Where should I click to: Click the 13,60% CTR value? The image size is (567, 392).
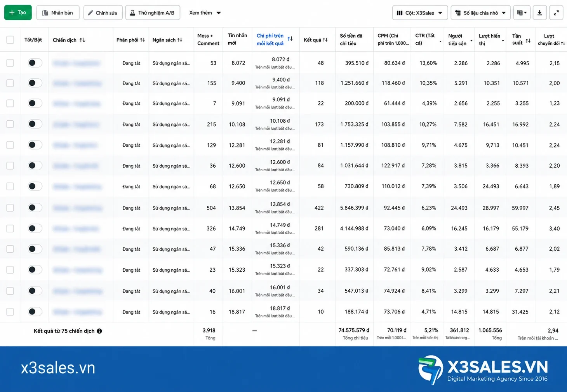[428, 63]
